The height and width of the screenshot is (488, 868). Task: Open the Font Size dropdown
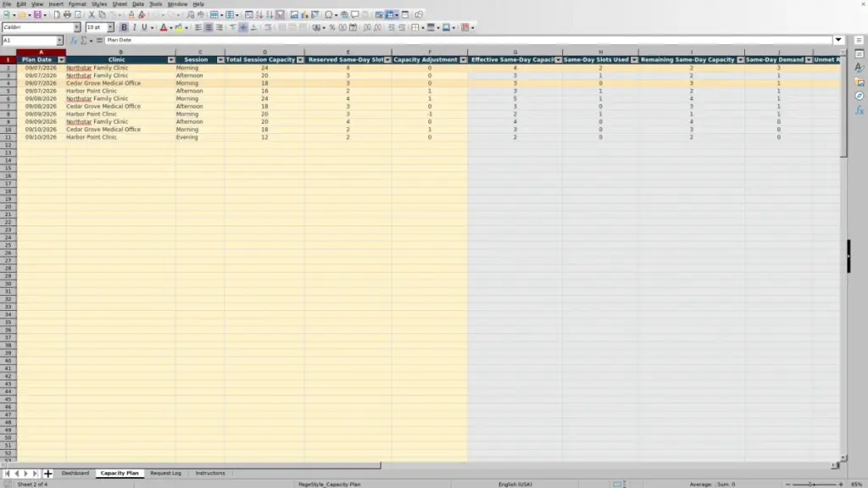[x=110, y=27]
